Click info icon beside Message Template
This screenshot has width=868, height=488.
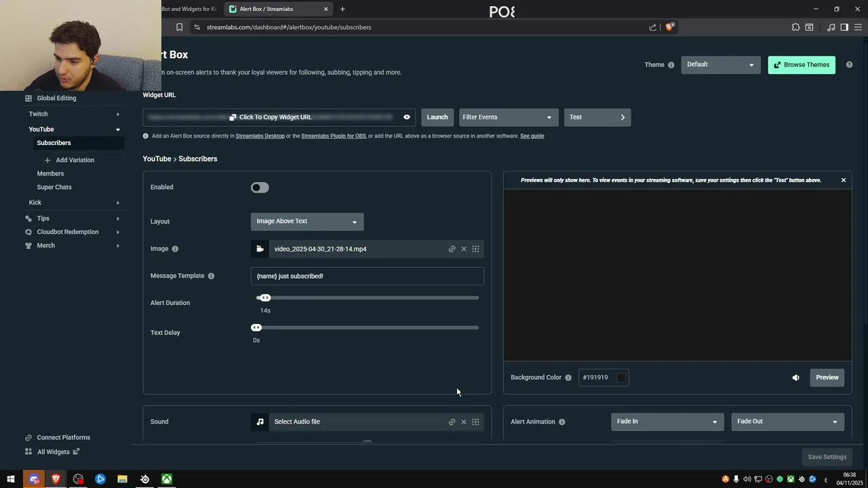(211, 276)
